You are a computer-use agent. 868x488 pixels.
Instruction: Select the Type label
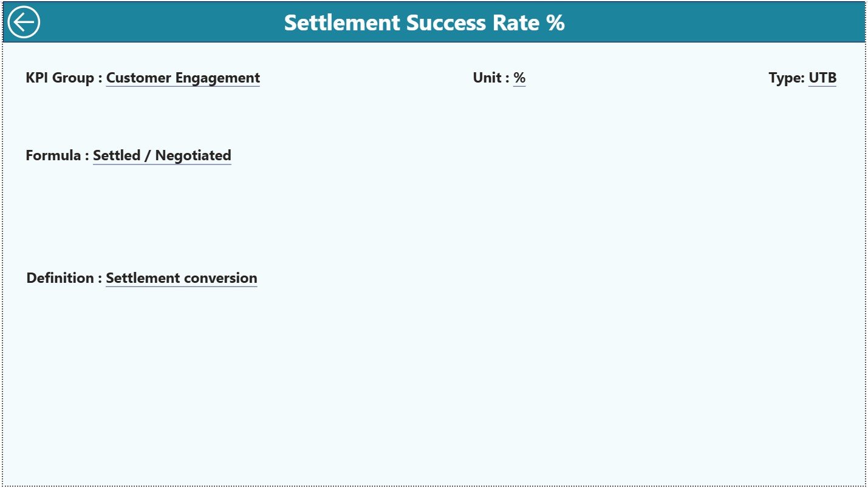787,78
